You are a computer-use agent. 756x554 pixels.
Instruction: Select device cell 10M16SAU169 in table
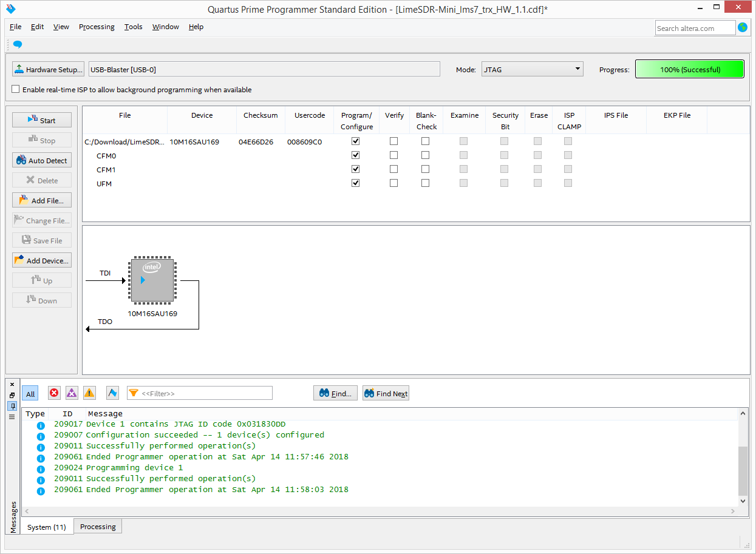click(194, 141)
